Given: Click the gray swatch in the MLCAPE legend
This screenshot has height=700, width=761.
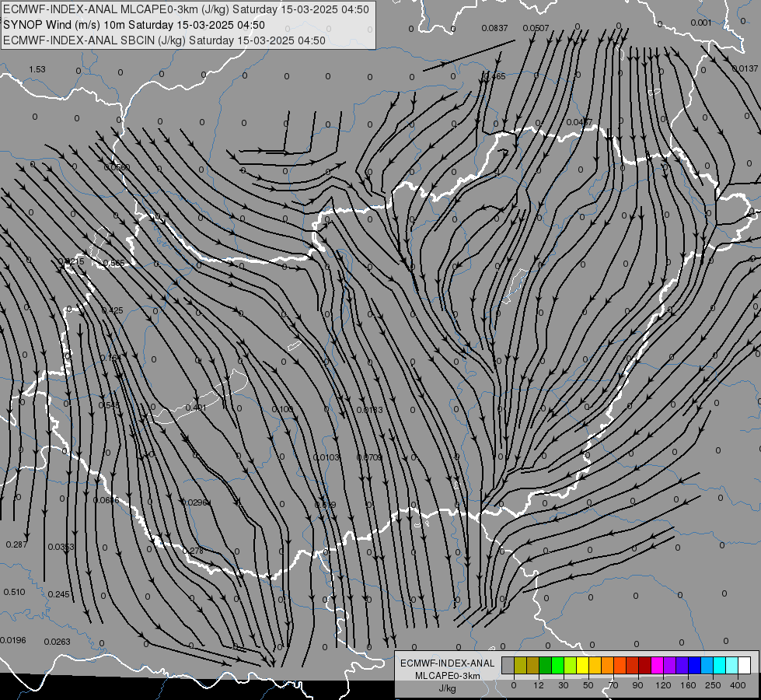Looking at the screenshot, I should click(x=508, y=665).
